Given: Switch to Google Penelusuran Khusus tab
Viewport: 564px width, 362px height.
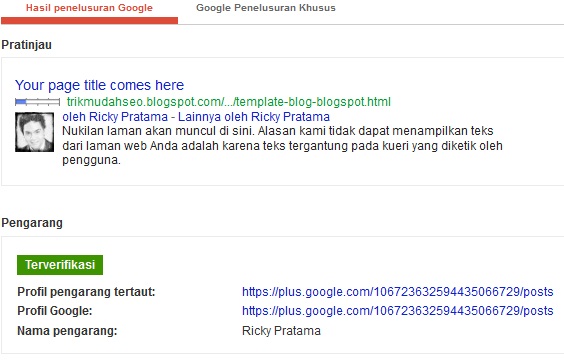Looking at the screenshot, I should coord(266,8).
